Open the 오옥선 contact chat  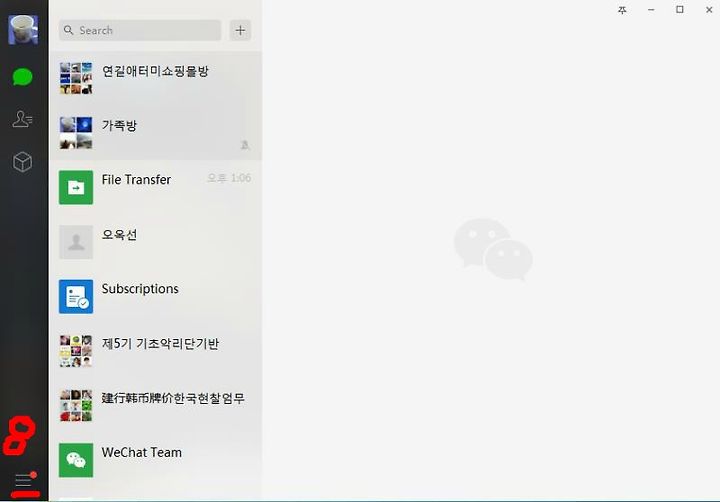(155, 242)
